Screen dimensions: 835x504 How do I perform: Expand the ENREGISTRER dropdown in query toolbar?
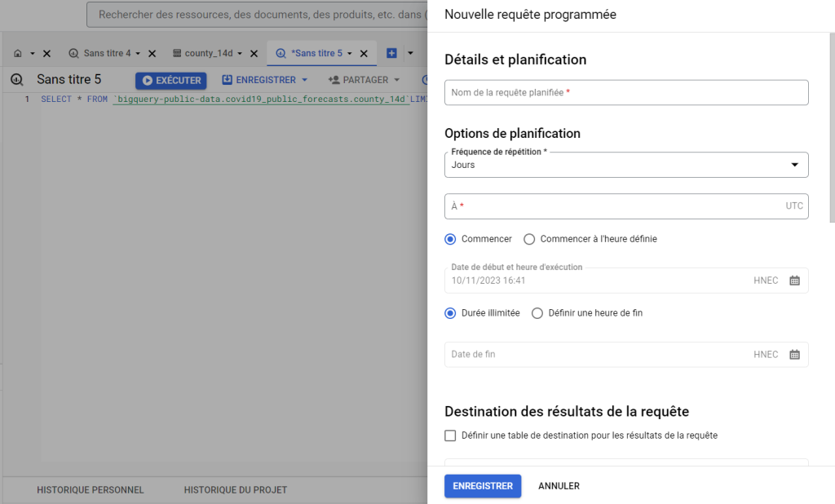(x=304, y=80)
